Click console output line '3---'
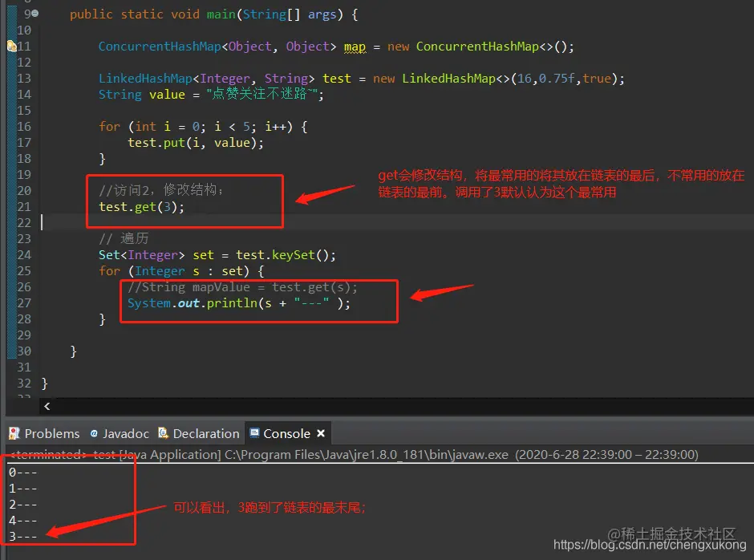Screen dimensions: 754x560 pyautogui.click(x=22, y=537)
